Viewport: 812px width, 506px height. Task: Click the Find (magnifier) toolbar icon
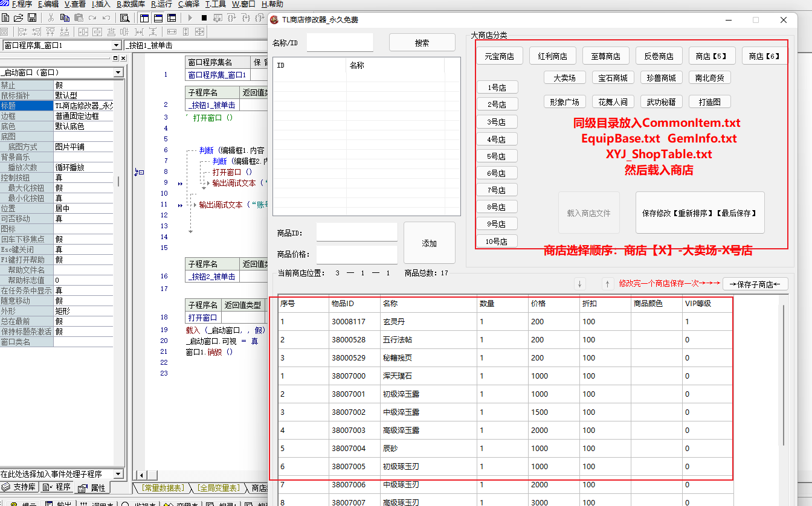click(x=124, y=18)
